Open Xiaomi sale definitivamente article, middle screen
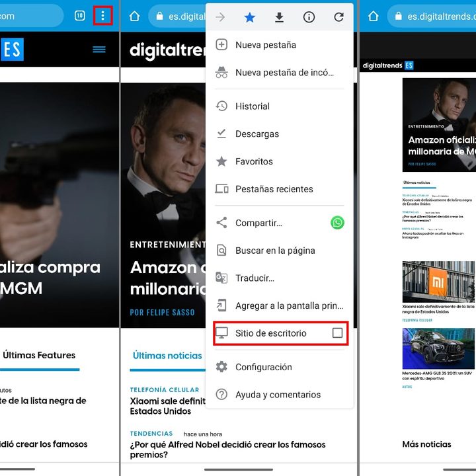 (x=168, y=406)
